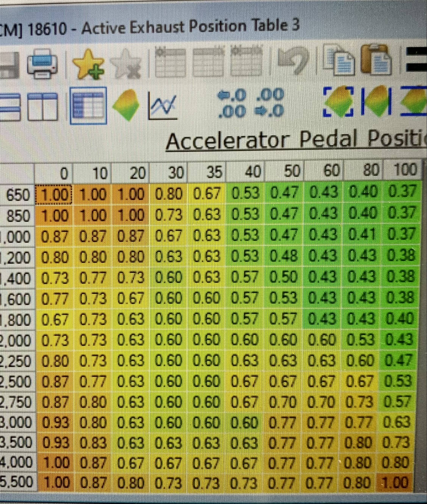Click the middle greyed table icon
The image size is (427, 504).
[x=209, y=62]
